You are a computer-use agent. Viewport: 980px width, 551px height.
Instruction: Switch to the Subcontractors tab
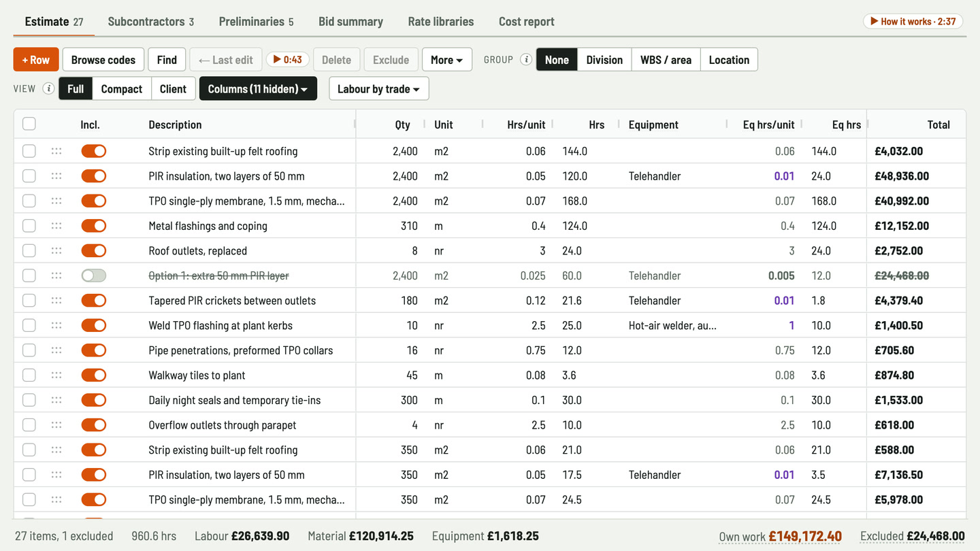click(x=151, y=22)
